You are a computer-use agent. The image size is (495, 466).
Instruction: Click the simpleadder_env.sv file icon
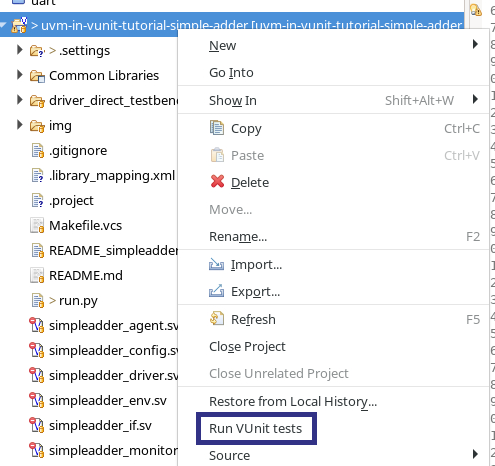(x=37, y=400)
